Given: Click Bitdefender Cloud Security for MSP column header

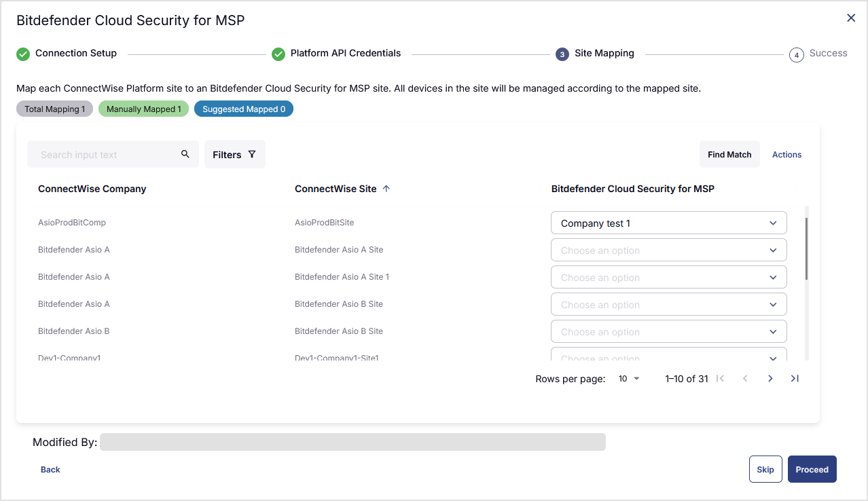Looking at the screenshot, I should [x=633, y=189].
